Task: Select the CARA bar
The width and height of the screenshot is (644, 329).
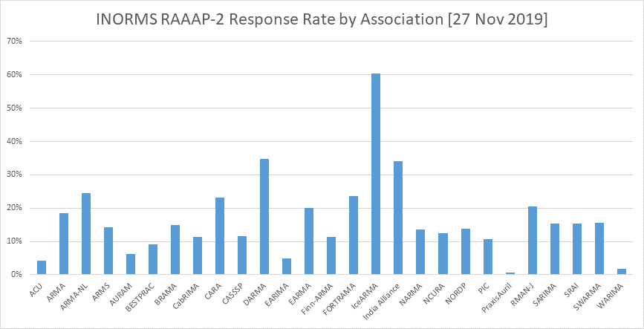Action: [220, 235]
